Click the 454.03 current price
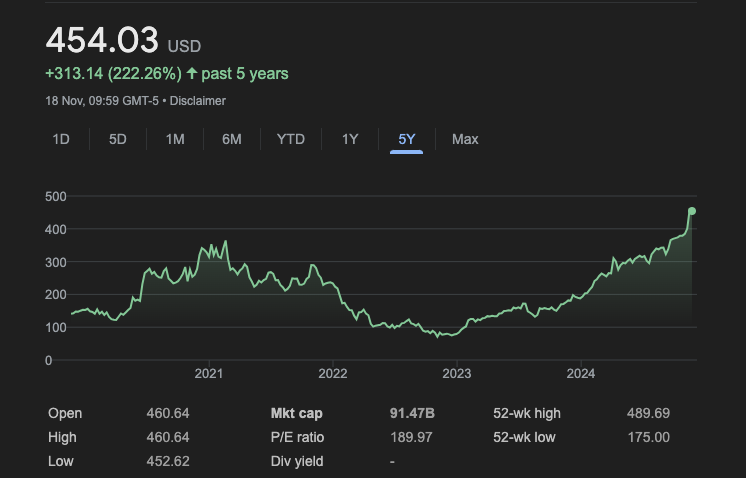This screenshot has width=746, height=478. pyautogui.click(x=102, y=41)
